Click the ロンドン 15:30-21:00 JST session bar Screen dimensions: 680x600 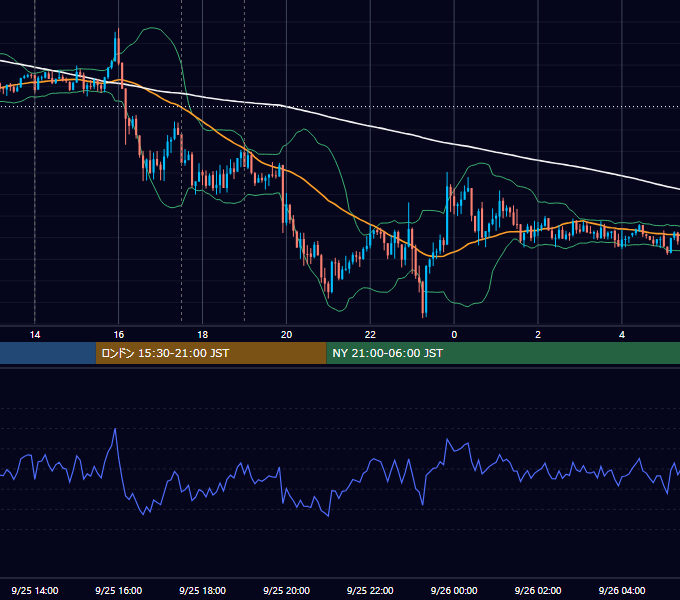[x=211, y=353]
